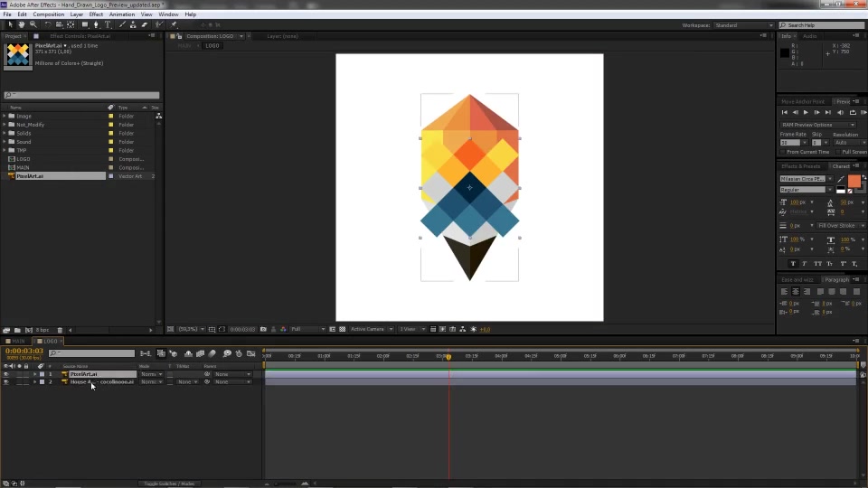Select the Pen tool
This screenshot has height=488, width=868.
tap(97, 25)
